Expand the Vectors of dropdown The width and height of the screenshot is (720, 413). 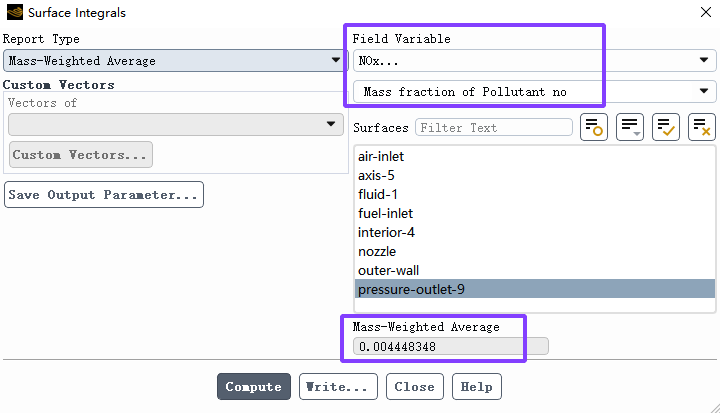175,124
